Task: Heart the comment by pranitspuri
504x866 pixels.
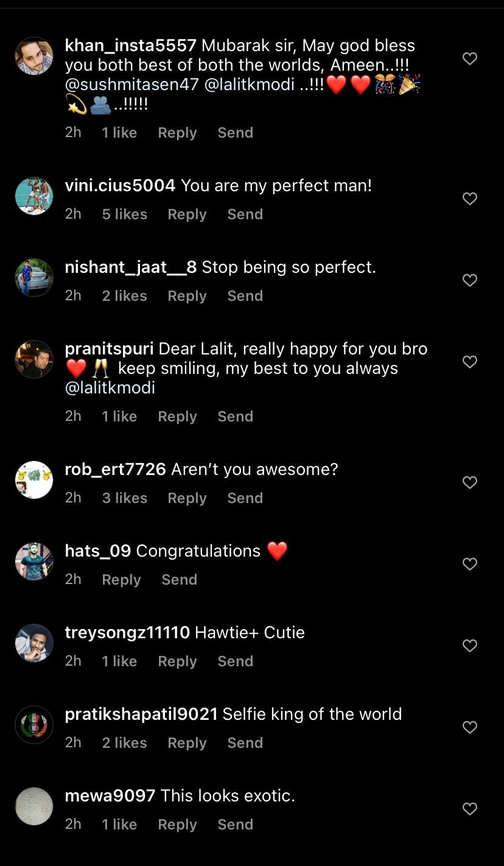Action: pyautogui.click(x=469, y=362)
